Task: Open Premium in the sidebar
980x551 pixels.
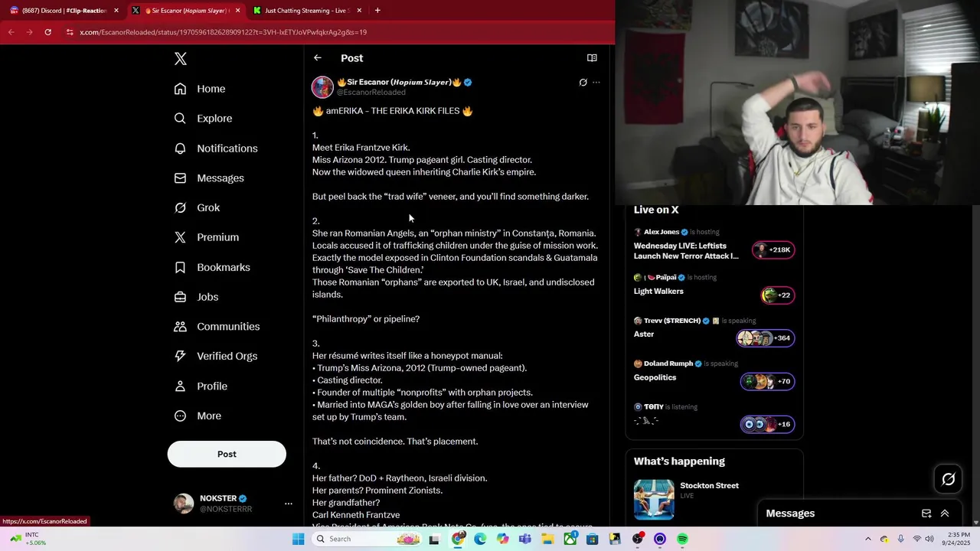Action: click(x=207, y=237)
